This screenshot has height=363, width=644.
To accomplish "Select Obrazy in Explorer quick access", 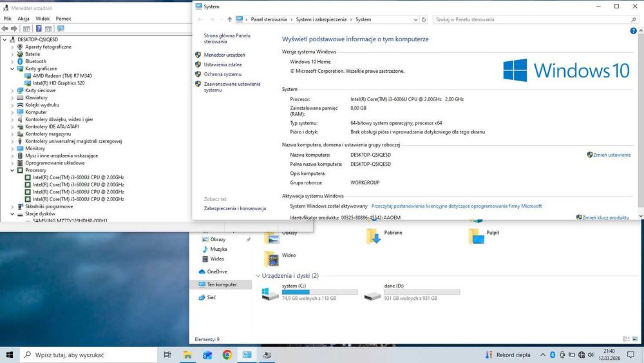I will 218,239.
